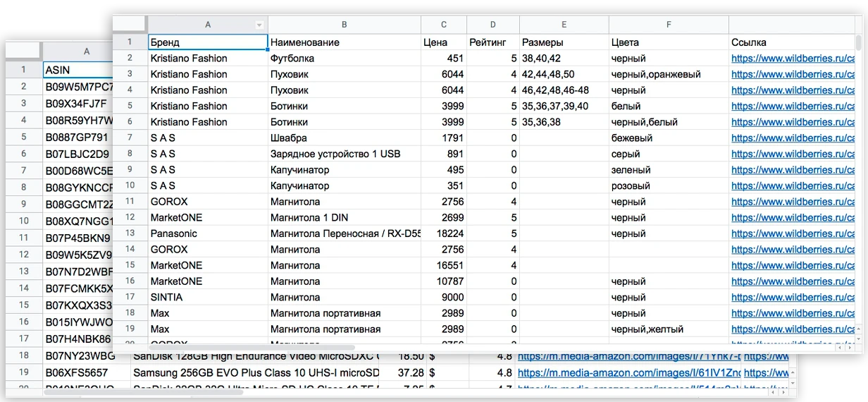Select the Рейтинг header cell
The image size is (868, 402).
[493, 42]
